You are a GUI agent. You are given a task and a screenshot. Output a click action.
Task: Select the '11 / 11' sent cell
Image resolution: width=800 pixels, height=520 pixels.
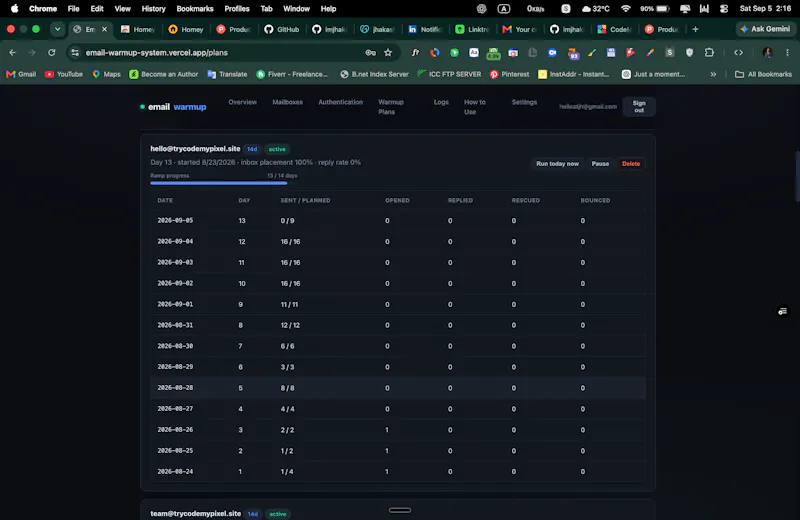pos(289,304)
